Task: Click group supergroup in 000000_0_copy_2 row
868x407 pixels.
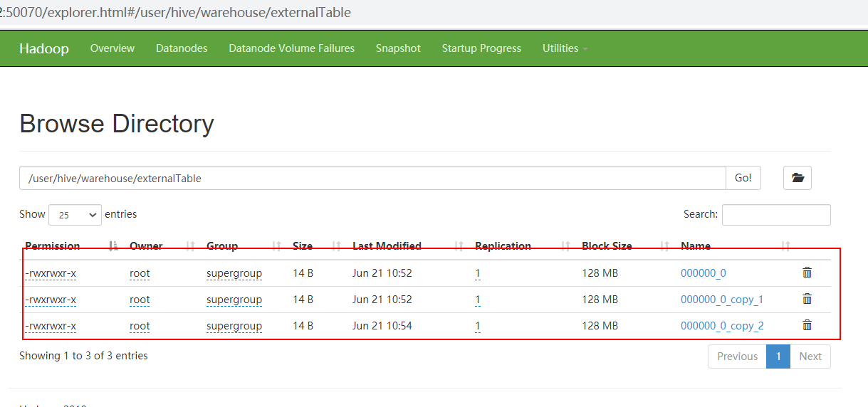Action: coord(234,326)
